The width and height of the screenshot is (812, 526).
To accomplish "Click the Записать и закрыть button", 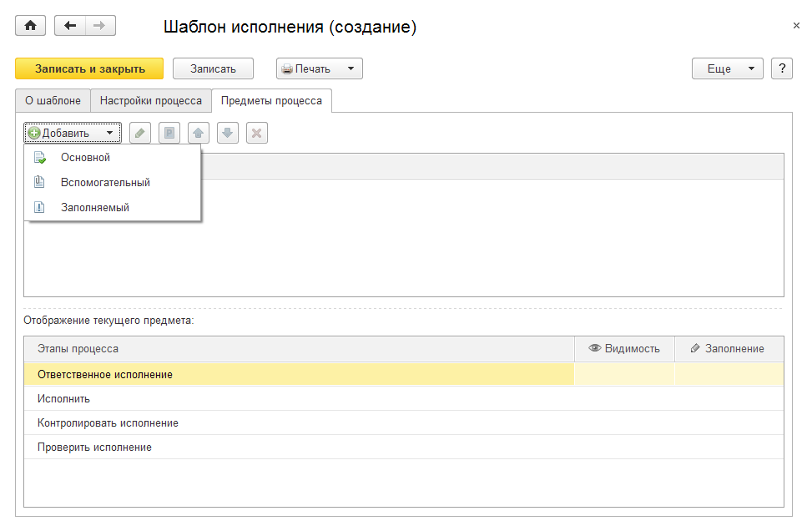I will tap(89, 68).
